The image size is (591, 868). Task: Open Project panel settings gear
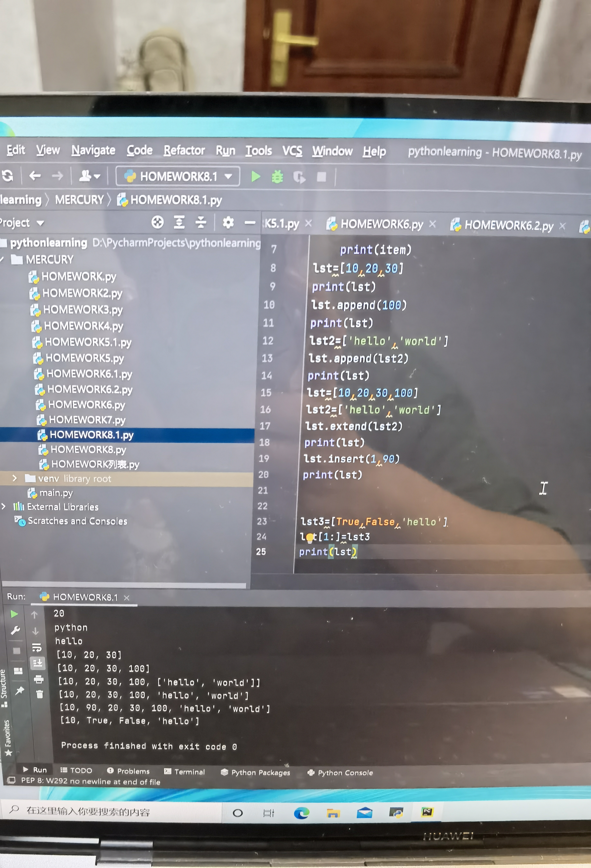tap(228, 223)
